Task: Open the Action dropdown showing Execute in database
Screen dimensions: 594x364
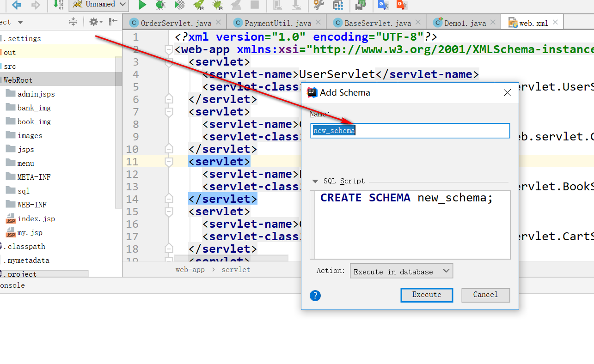Action: [401, 271]
